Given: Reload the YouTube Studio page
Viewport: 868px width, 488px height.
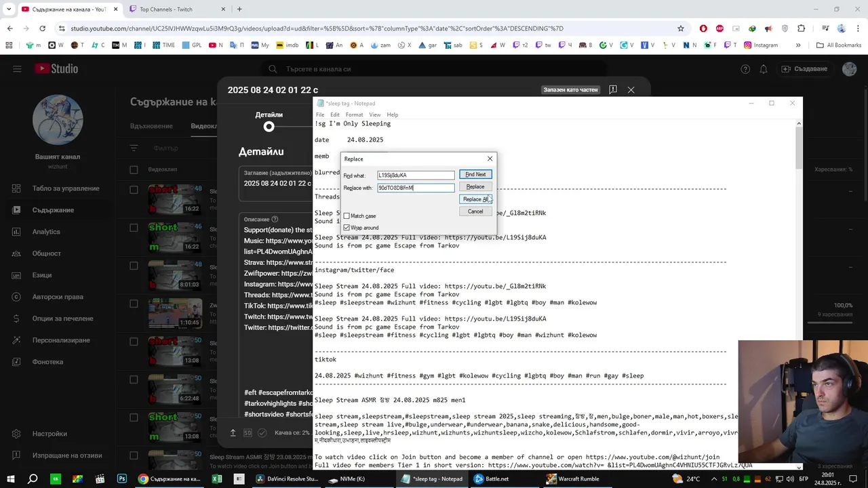Looking at the screenshot, I should pos(42,28).
